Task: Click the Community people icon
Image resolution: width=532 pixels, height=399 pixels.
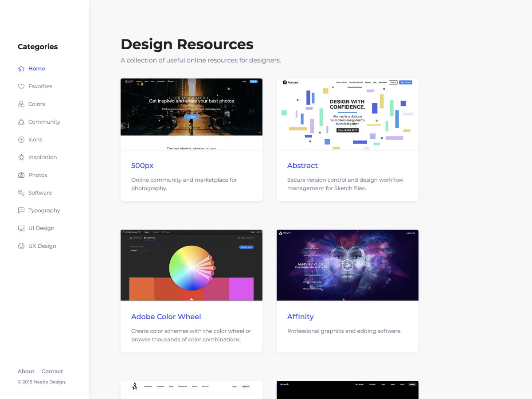Action: pos(21,122)
